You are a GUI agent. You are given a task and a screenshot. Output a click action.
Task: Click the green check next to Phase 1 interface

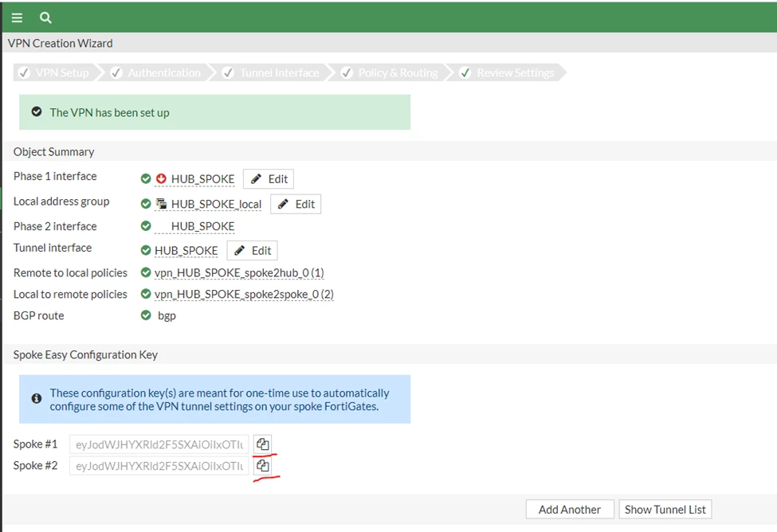[146, 178]
